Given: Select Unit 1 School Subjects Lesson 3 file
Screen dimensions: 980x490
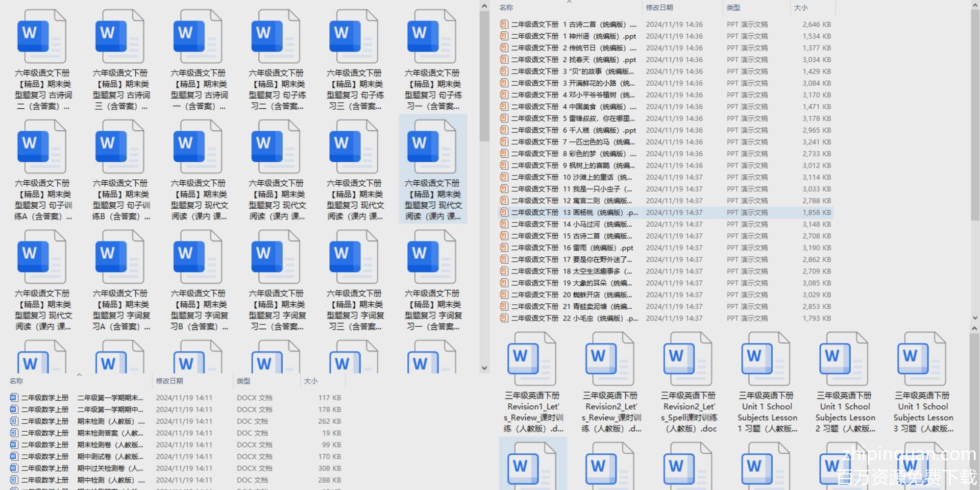Looking at the screenshot, I should (923, 360).
